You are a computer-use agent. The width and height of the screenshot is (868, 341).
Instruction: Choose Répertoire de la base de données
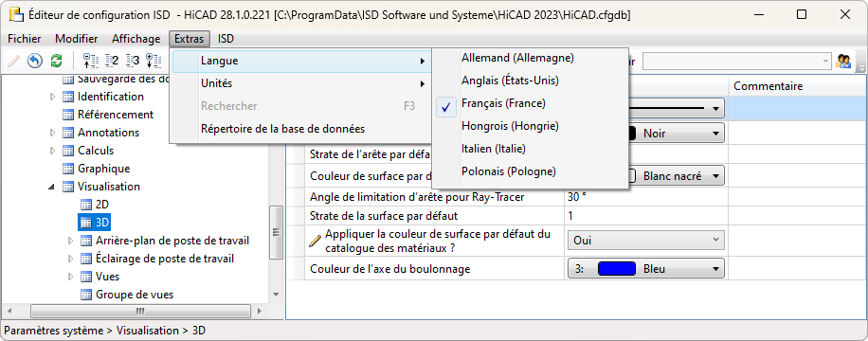point(301,129)
